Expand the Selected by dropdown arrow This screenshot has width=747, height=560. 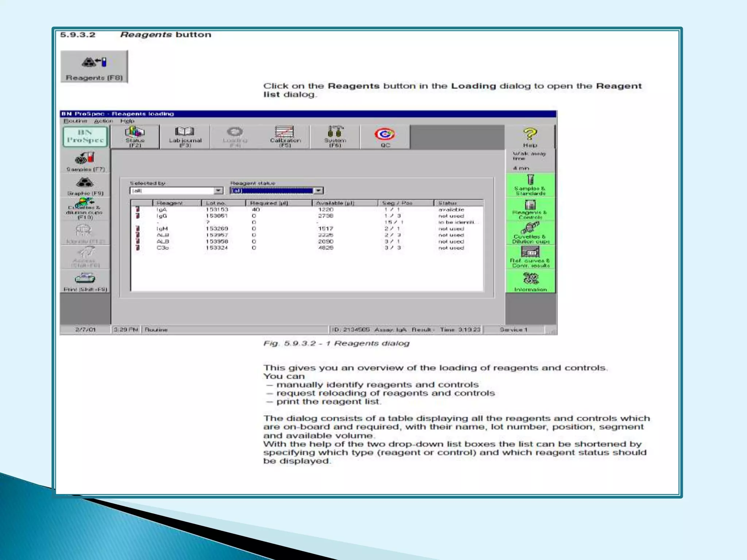218,191
